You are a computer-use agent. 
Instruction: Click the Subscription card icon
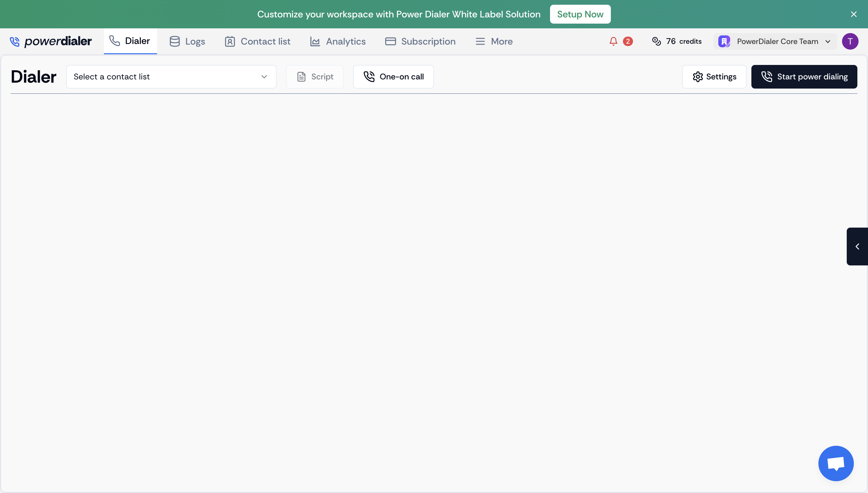coord(390,41)
